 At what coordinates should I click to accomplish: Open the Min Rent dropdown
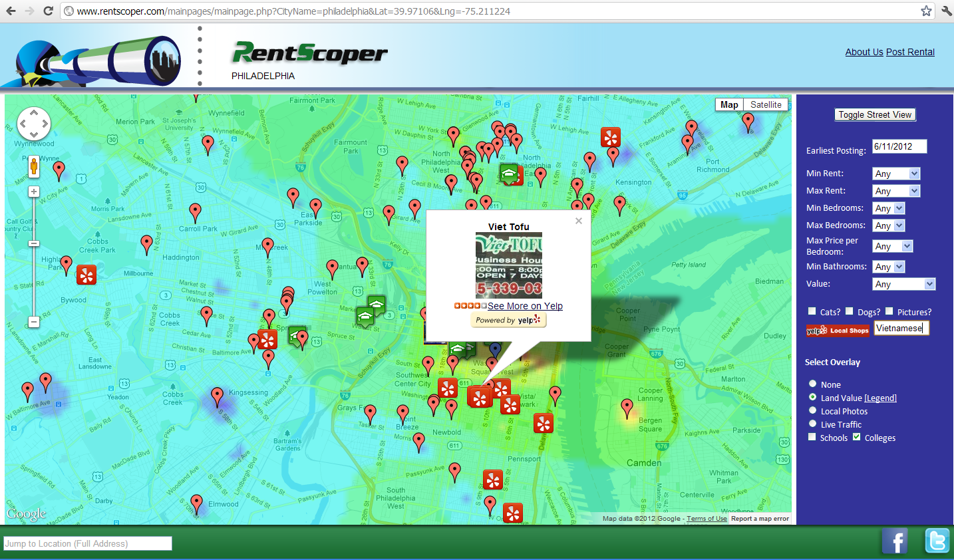tap(895, 174)
